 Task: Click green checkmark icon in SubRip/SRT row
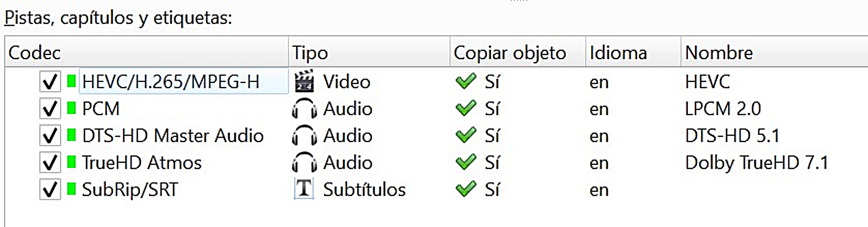point(466,189)
